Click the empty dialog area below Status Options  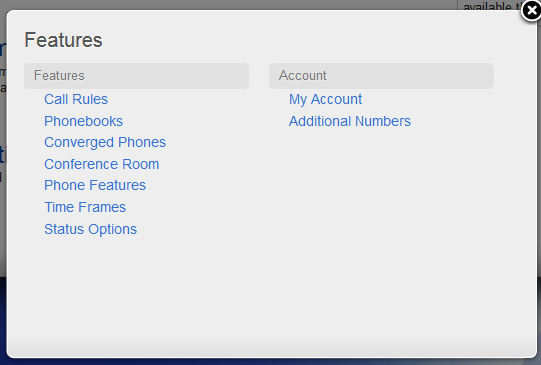tap(136, 286)
